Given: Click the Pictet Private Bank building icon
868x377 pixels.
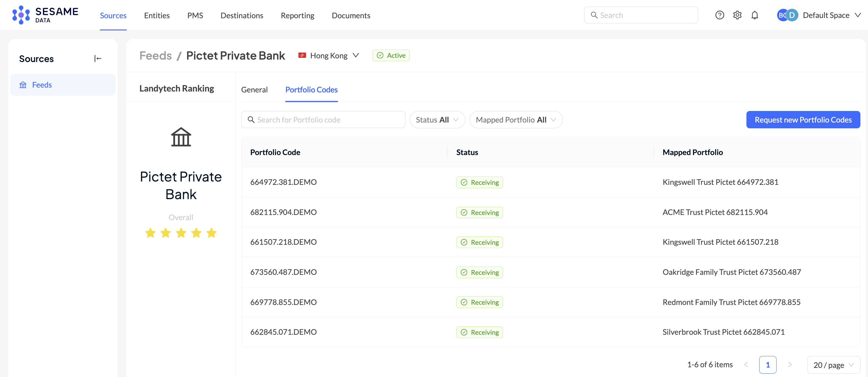Looking at the screenshot, I should coord(181,137).
